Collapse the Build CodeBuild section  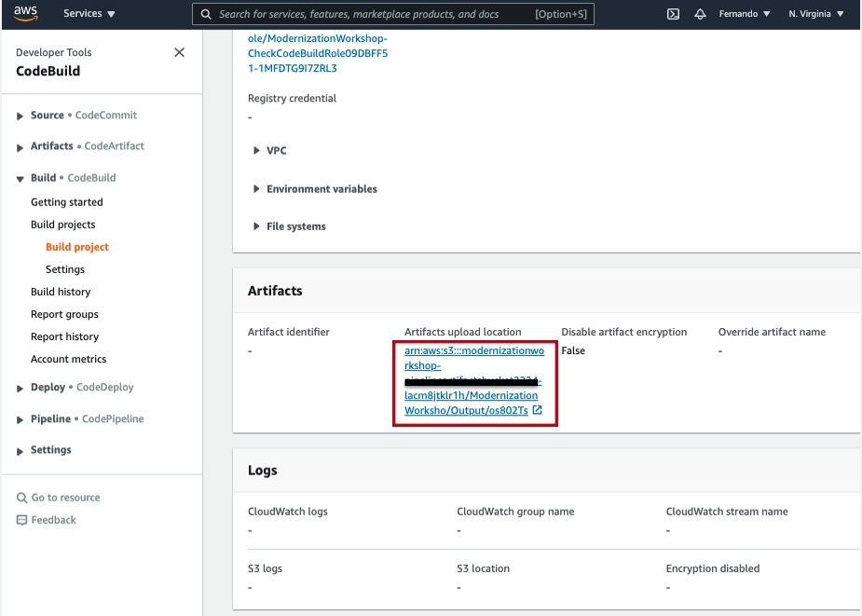tap(20, 179)
